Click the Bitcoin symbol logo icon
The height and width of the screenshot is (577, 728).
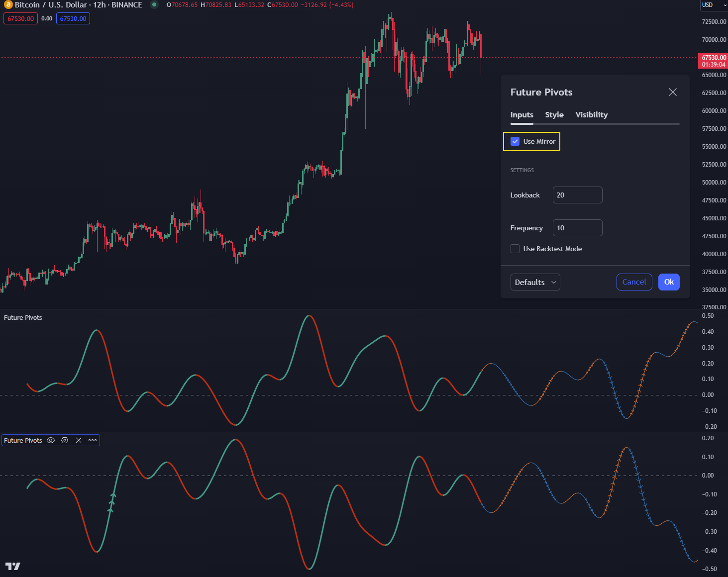point(8,5)
